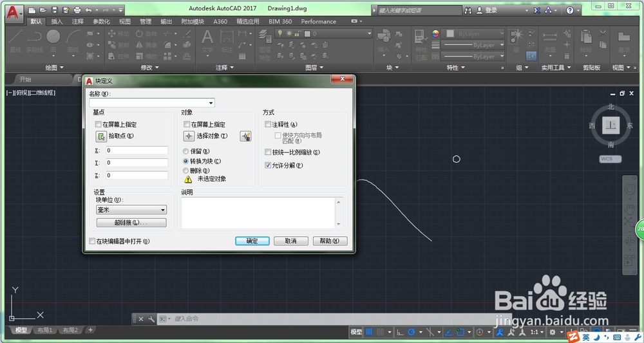Click the Plot printer icon in quick access toolbar
The width and height of the screenshot is (644, 343).
pyautogui.click(x=77, y=10)
